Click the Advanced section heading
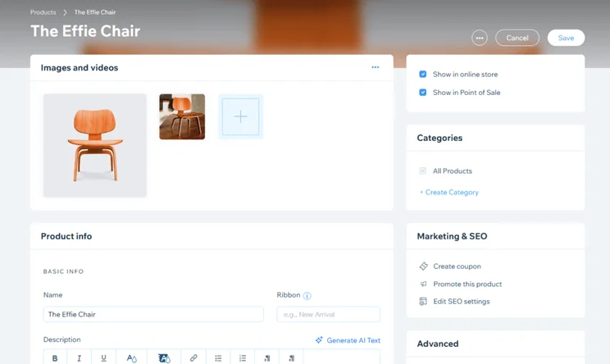 click(438, 344)
